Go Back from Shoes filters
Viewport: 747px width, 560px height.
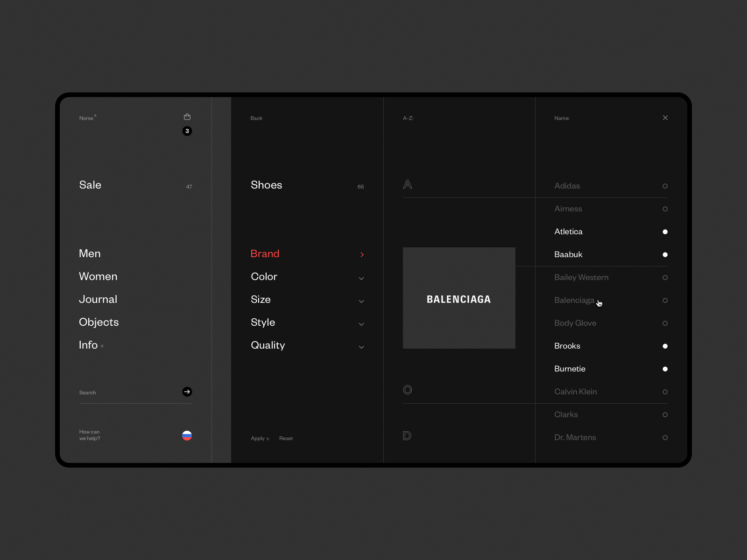point(256,118)
